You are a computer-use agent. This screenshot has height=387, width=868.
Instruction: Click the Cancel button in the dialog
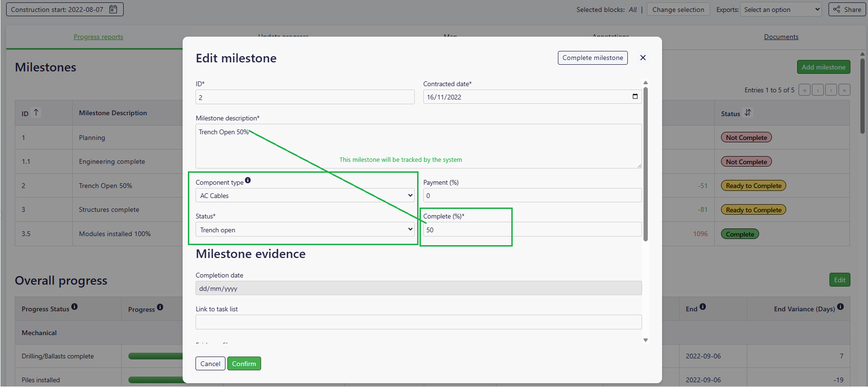point(210,364)
